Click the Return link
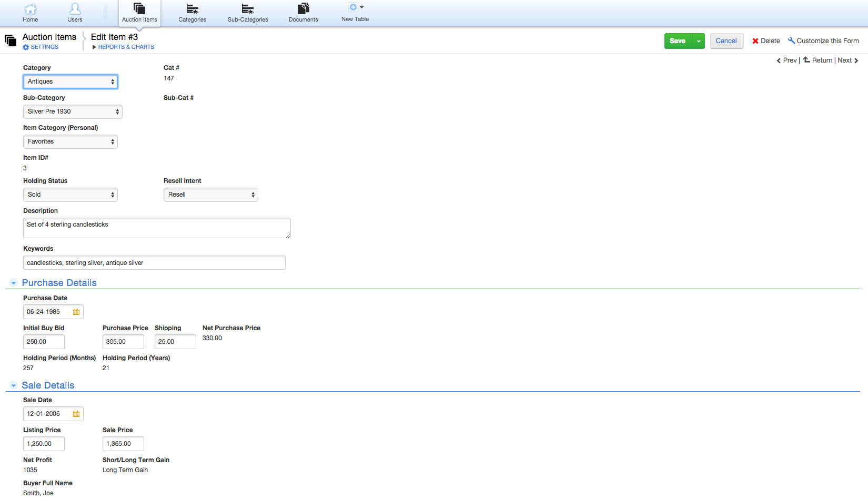This screenshot has height=500, width=868. click(x=822, y=60)
